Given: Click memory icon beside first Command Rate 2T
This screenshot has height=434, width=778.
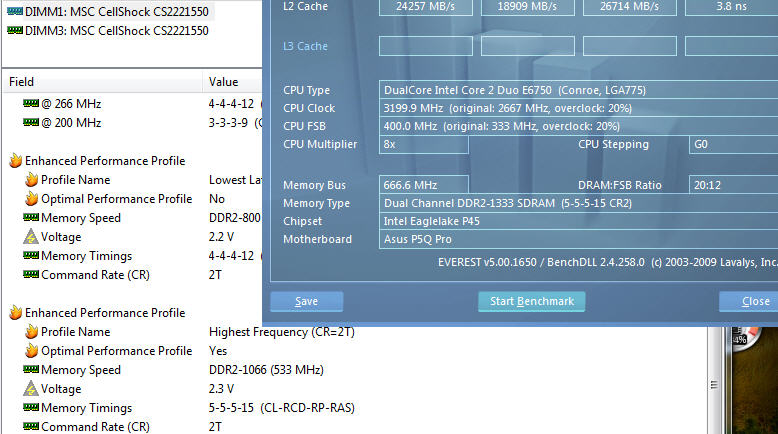Looking at the screenshot, I should coord(31,274).
